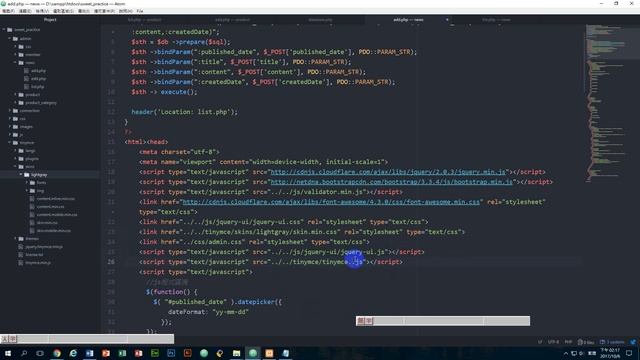Select the img folder icon
Screen dimensions: 640x360
[32, 191]
